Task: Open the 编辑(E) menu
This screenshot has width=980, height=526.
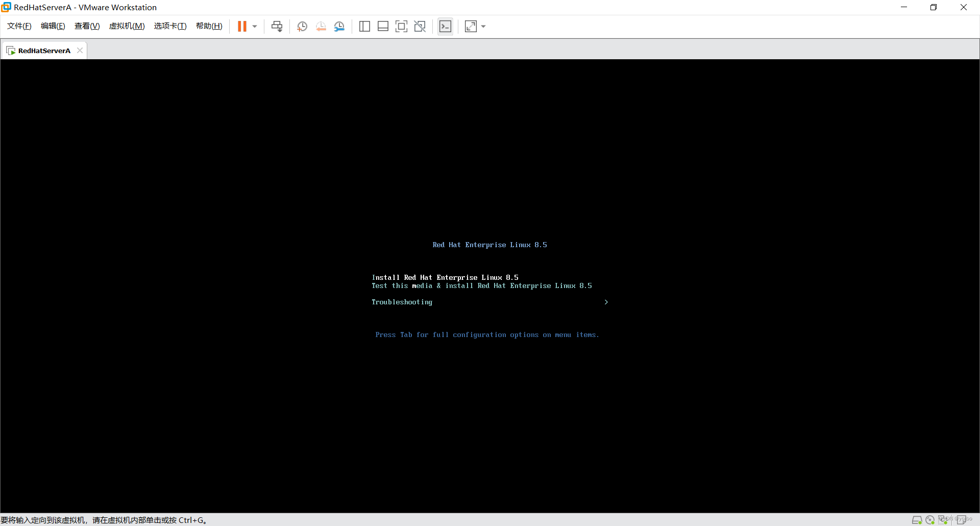Action: (x=53, y=26)
